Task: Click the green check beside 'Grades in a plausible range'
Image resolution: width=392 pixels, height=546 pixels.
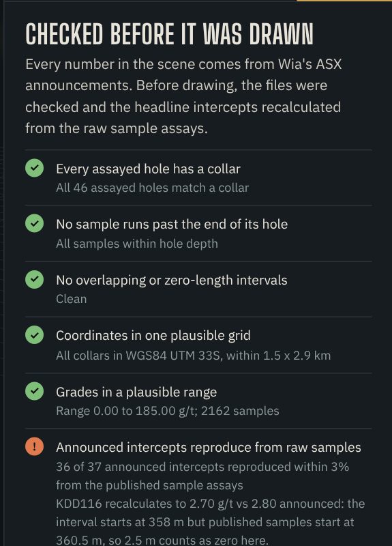Action: [35, 391]
